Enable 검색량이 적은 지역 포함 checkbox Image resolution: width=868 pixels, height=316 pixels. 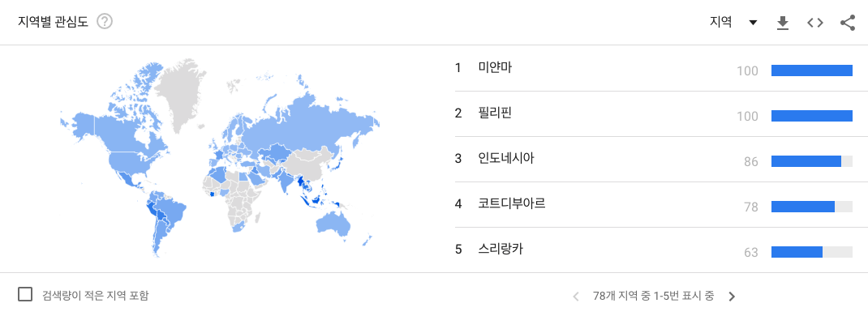tap(25, 294)
